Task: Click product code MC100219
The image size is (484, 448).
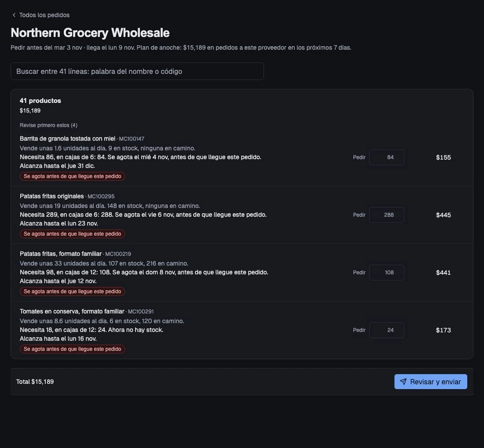Action: [118, 254]
